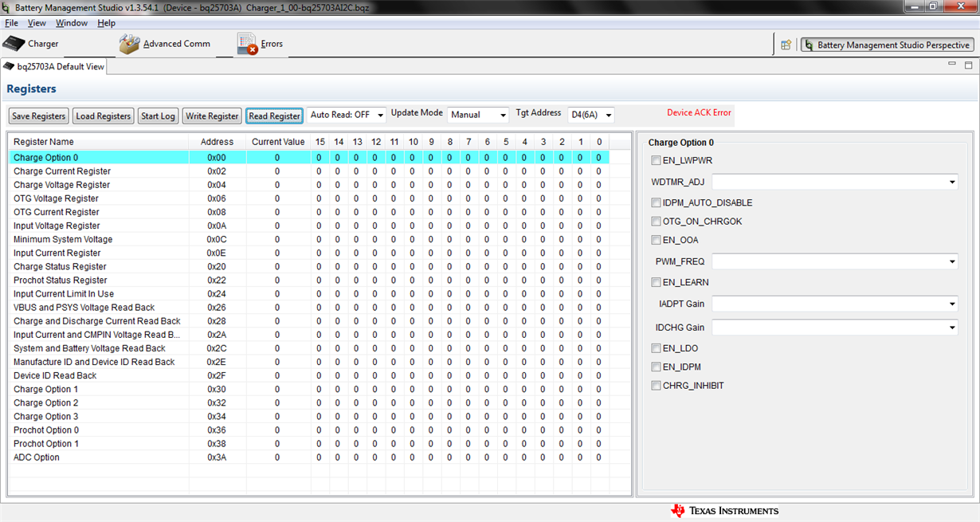Open the PWM_FREQ dropdown
980x522 pixels.
835,261
